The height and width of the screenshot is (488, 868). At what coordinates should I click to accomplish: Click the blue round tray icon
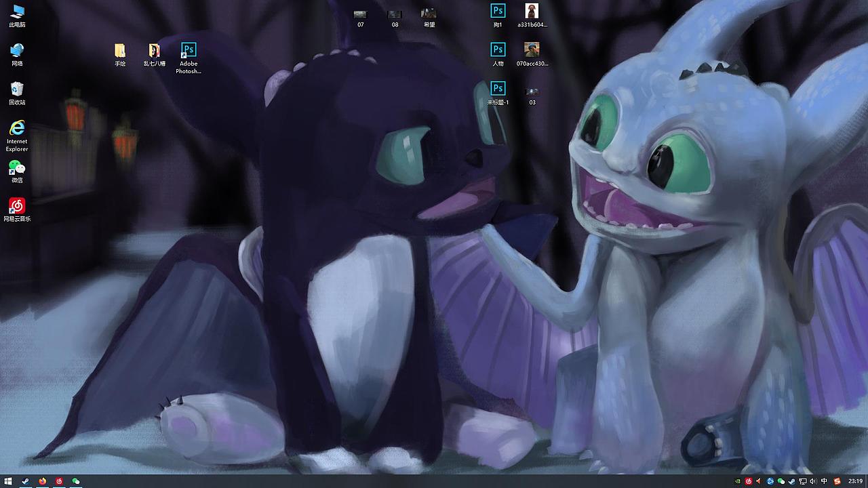(x=770, y=481)
